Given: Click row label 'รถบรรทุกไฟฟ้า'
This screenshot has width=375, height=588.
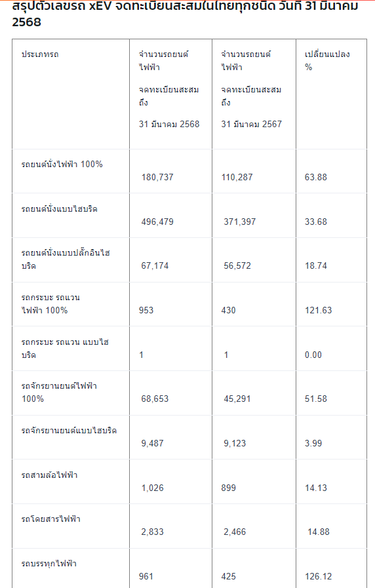Looking at the screenshot, I should click(x=49, y=563).
